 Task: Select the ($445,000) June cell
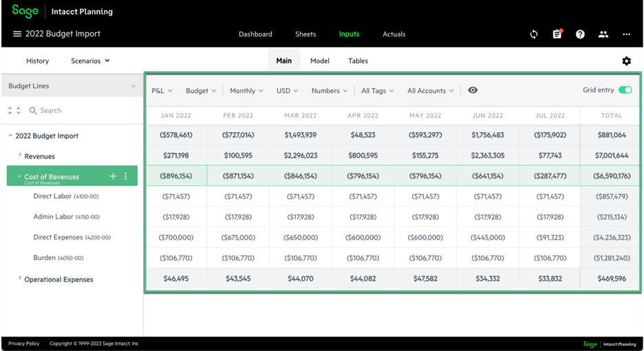[x=488, y=237]
